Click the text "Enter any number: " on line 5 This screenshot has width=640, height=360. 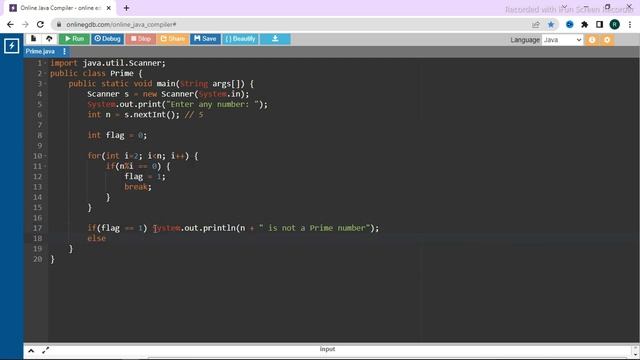pyautogui.click(x=213, y=104)
